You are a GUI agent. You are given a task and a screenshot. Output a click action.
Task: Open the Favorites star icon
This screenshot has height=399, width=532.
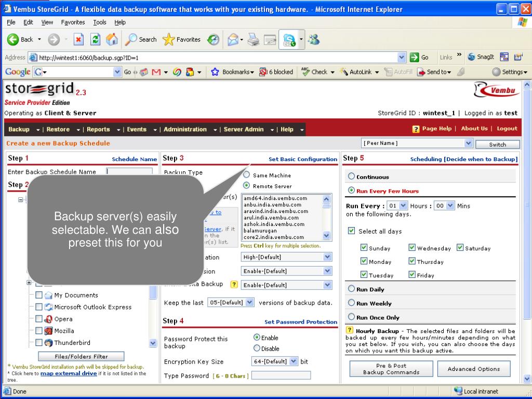coord(168,39)
